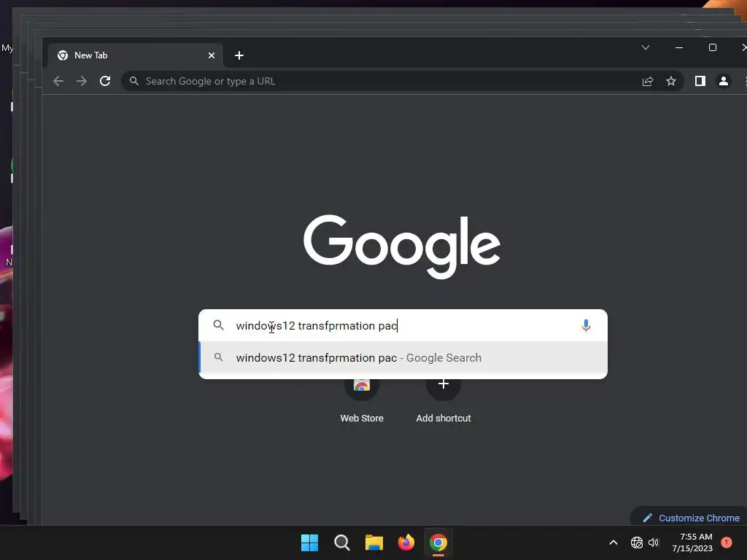Screen dimensions: 747x560
Task: Reload the current page
Action: (105, 81)
